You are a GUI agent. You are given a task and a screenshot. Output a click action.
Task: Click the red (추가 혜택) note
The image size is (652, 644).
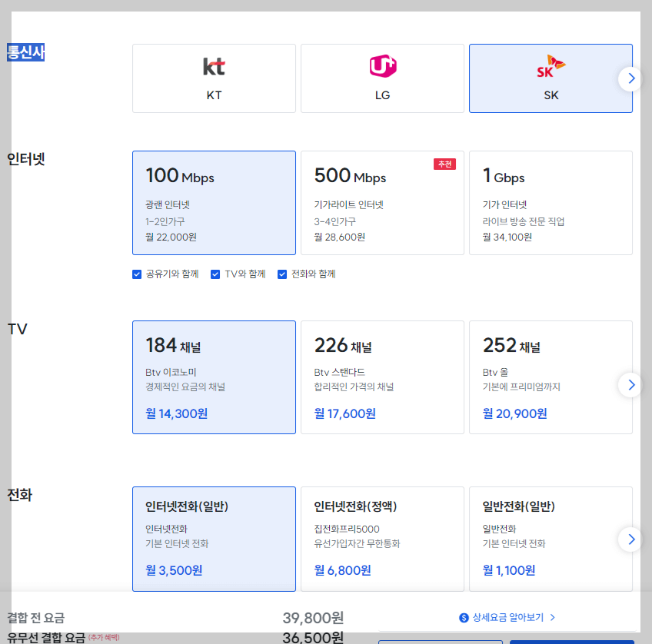104,637
